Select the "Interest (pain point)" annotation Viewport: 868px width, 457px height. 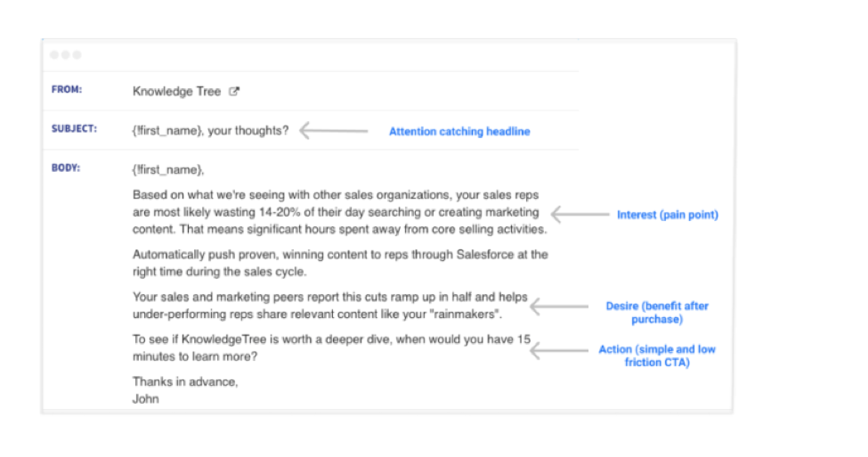(667, 215)
